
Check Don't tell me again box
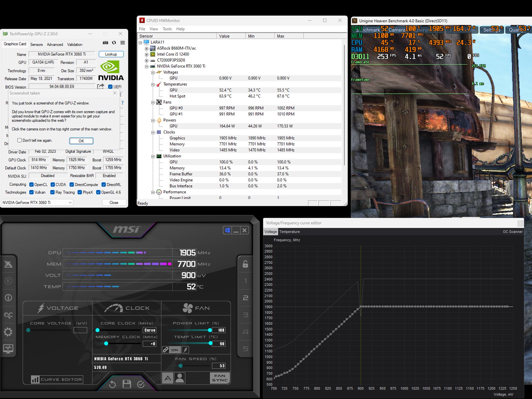pyautogui.click(x=19, y=140)
